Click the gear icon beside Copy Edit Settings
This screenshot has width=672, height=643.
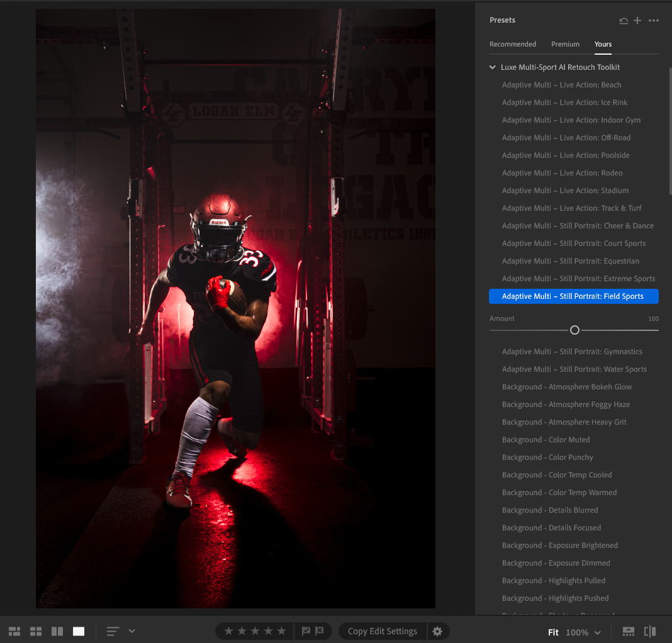point(437,631)
